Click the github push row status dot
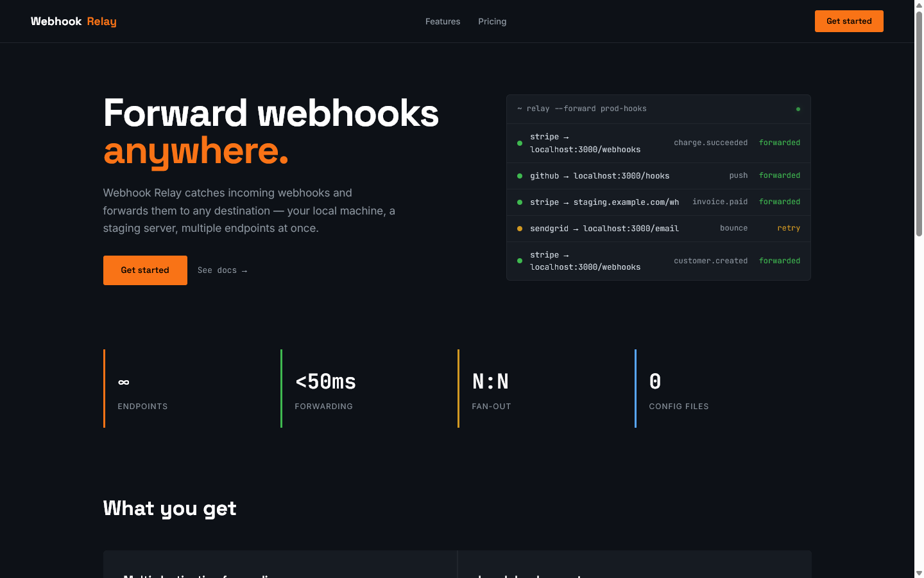Image resolution: width=924 pixels, height=578 pixels. click(x=519, y=175)
